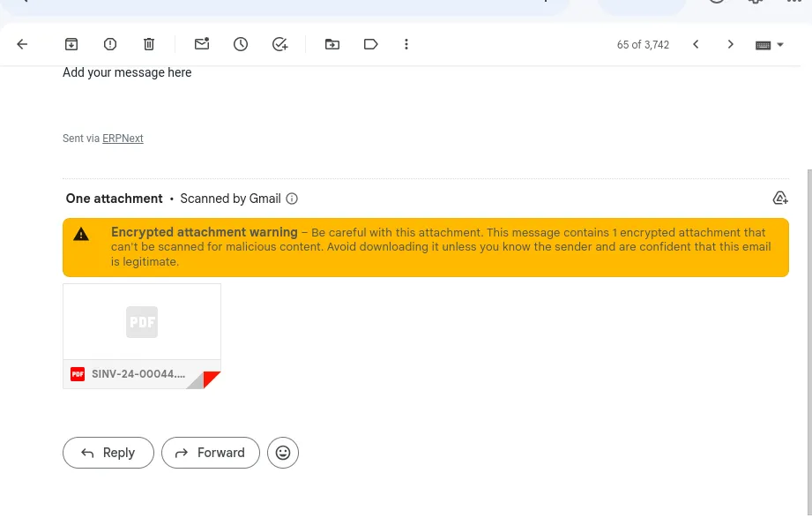The width and height of the screenshot is (812, 518).
Task: Click the ERPNext link
Action: [x=123, y=139]
